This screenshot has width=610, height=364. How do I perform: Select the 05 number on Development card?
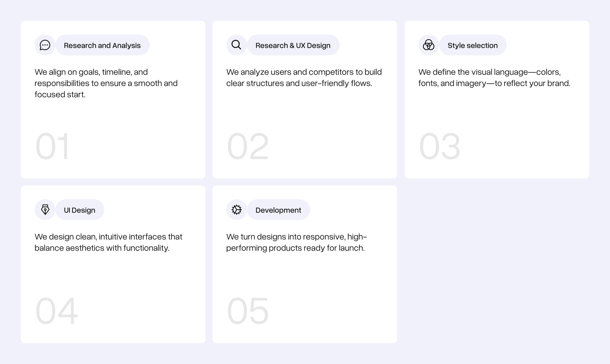coord(248,311)
